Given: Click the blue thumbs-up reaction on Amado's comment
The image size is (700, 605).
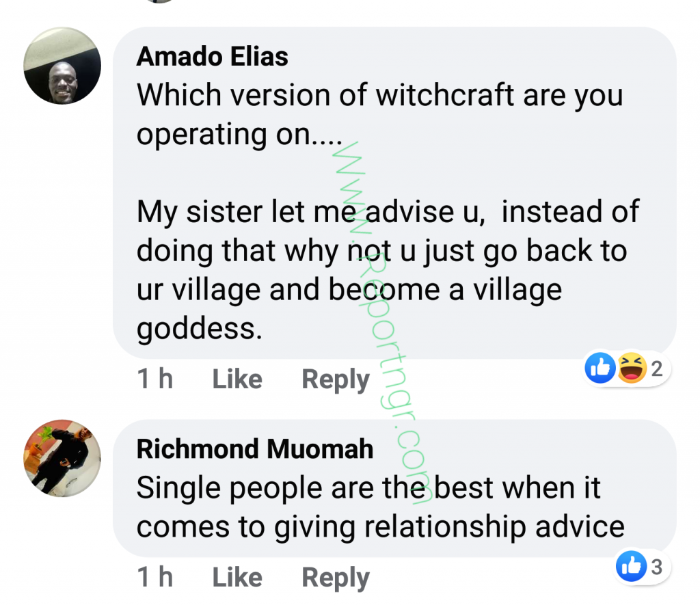Looking at the screenshot, I should [600, 368].
